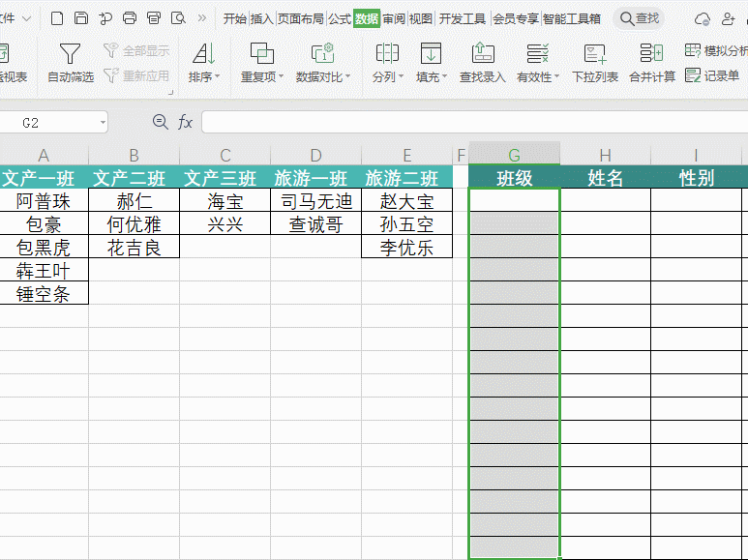Click the Validation (有效性) icon
This screenshot has width=748, height=560.
(538, 53)
